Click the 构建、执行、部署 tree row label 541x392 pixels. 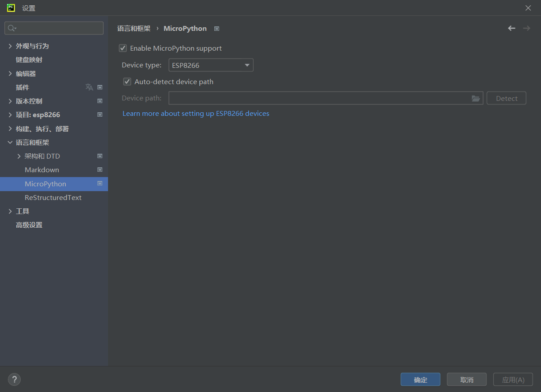(x=42, y=129)
